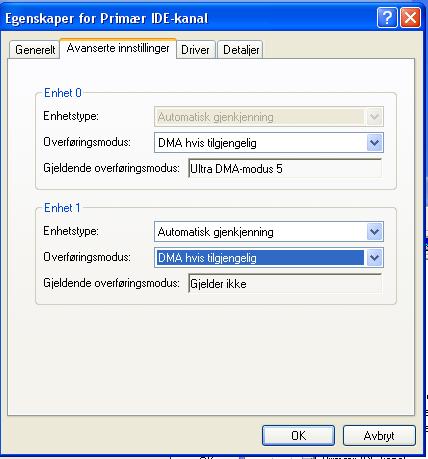The width and height of the screenshot is (428, 459).
Task: Click the question mark help button
Action: click(387, 18)
